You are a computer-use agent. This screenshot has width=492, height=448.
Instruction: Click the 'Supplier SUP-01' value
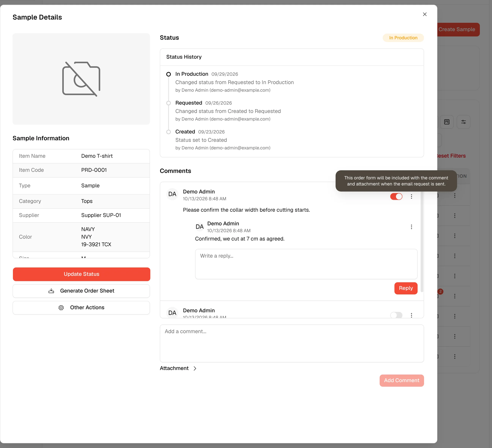tap(101, 215)
